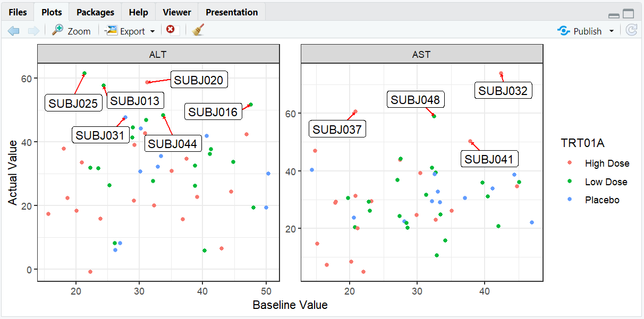The image size is (644, 319).
Task: Go to previous plot with back arrow
Action: click(x=14, y=31)
